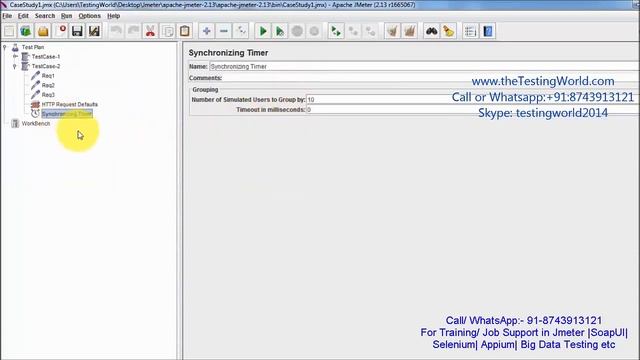Click the timer Name input field
640x360 pixels.
coord(424,66)
